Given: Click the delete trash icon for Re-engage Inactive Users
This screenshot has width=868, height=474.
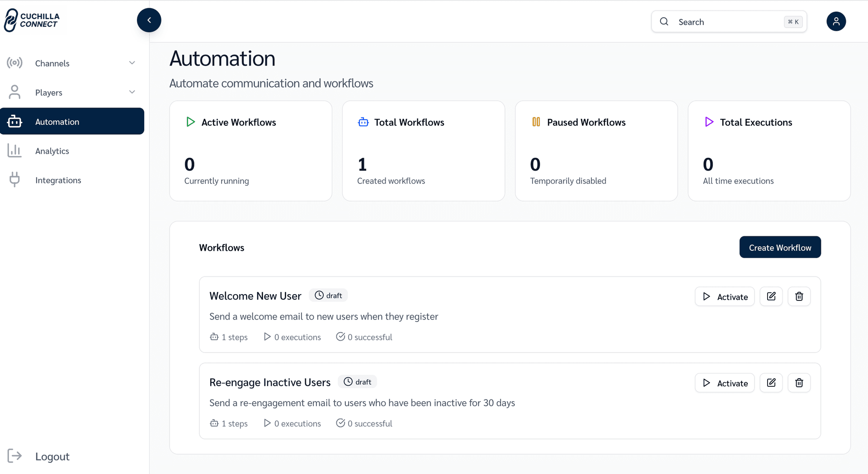Looking at the screenshot, I should tap(799, 383).
